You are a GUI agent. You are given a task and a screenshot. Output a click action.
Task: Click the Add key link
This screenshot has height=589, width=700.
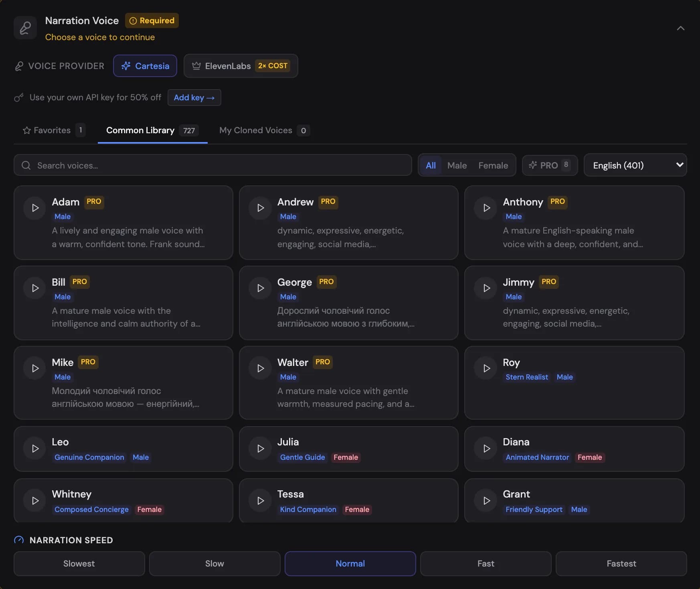coord(194,97)
